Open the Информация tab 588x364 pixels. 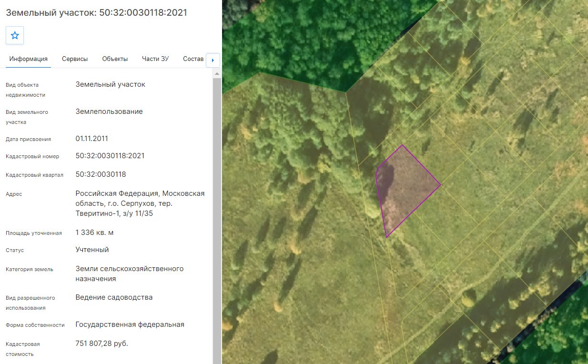(29, 59)
